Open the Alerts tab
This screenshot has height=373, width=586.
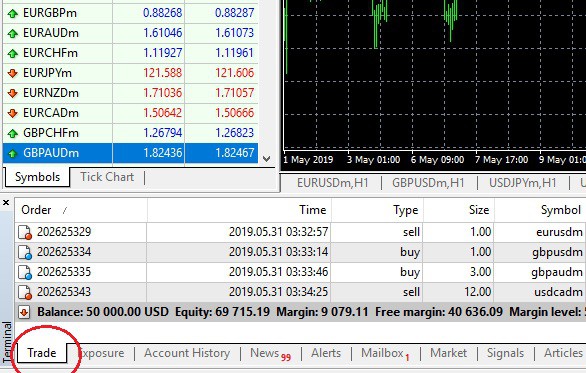pyautogui.click(x=326, y=353)
